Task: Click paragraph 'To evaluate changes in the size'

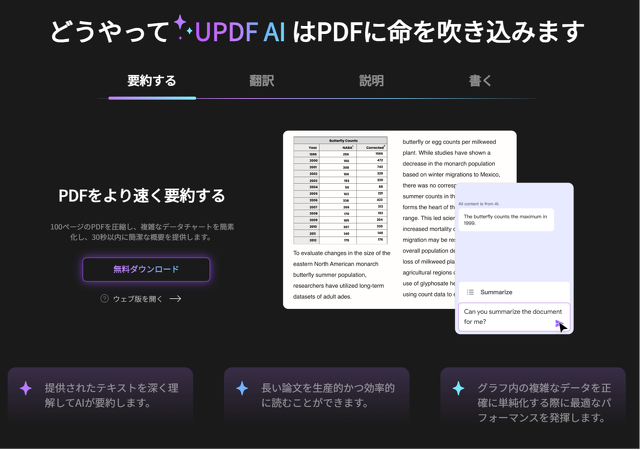Action: coord(342,275)
